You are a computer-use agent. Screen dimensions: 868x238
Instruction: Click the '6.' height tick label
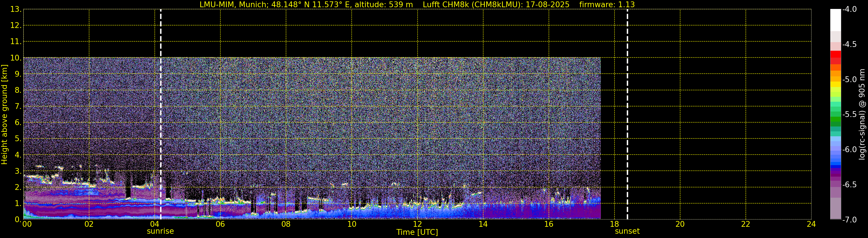tap(18, 123)
